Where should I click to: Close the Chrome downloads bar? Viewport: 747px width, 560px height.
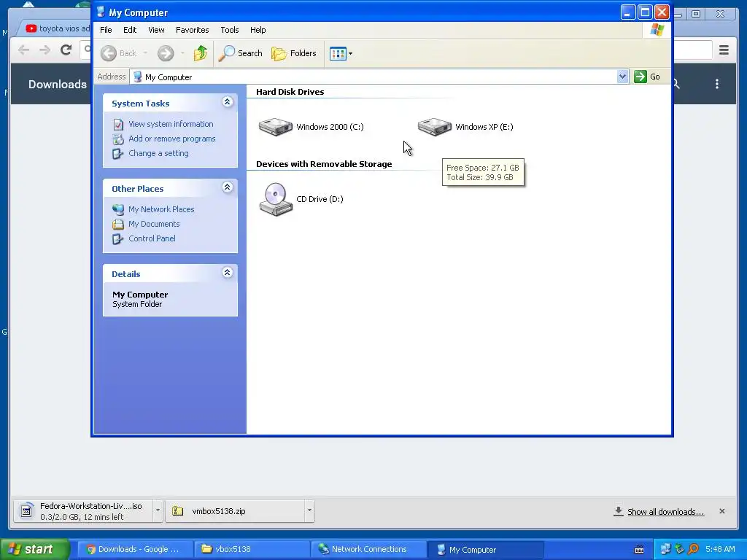722,511
